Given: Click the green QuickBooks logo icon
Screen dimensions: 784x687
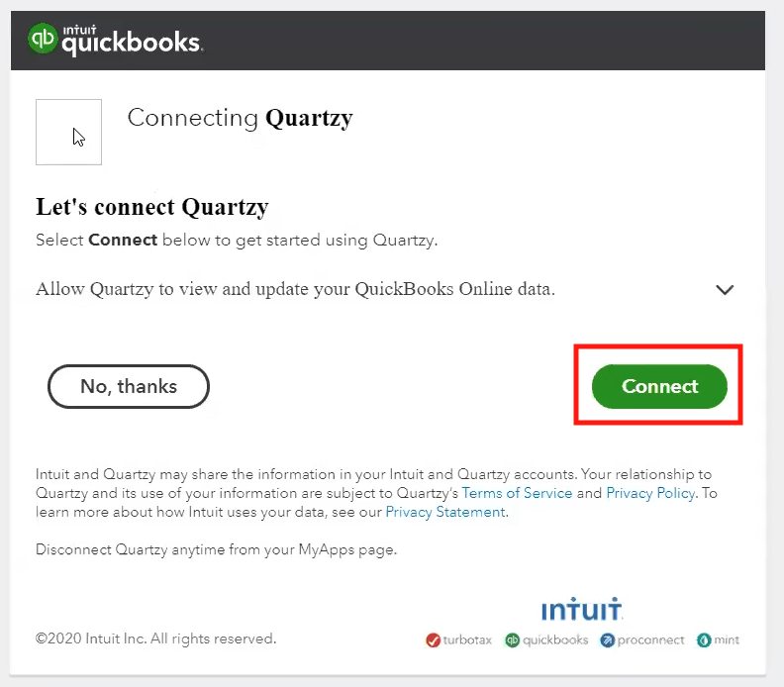Looking at the screenshot, I should click(x=43, y=39).
